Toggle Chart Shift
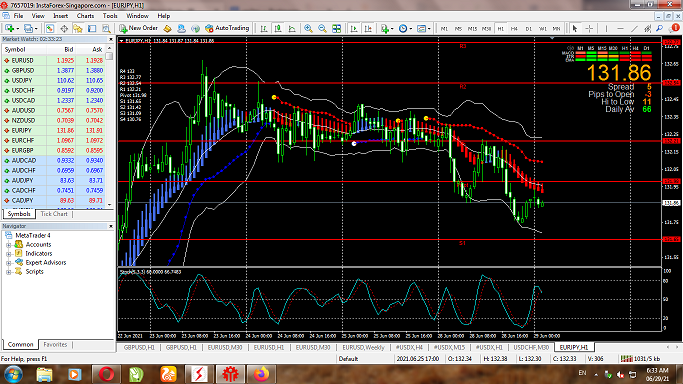Screen dimensions: 683x384 pos(368,28)
